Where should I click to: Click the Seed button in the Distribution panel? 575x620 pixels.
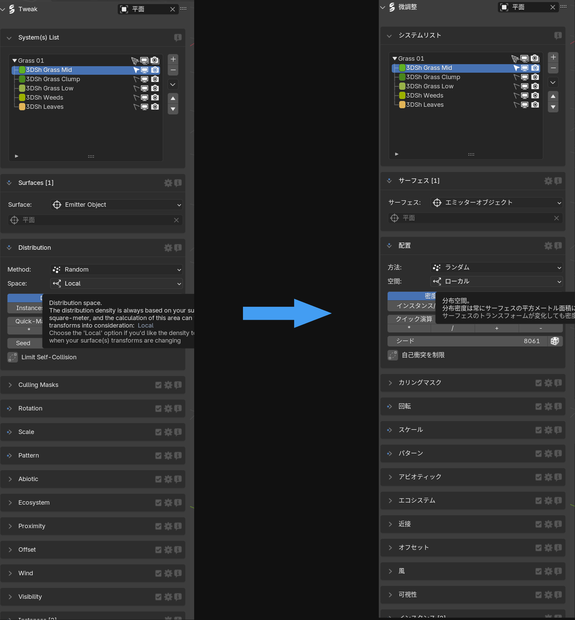tap(23, 343)
